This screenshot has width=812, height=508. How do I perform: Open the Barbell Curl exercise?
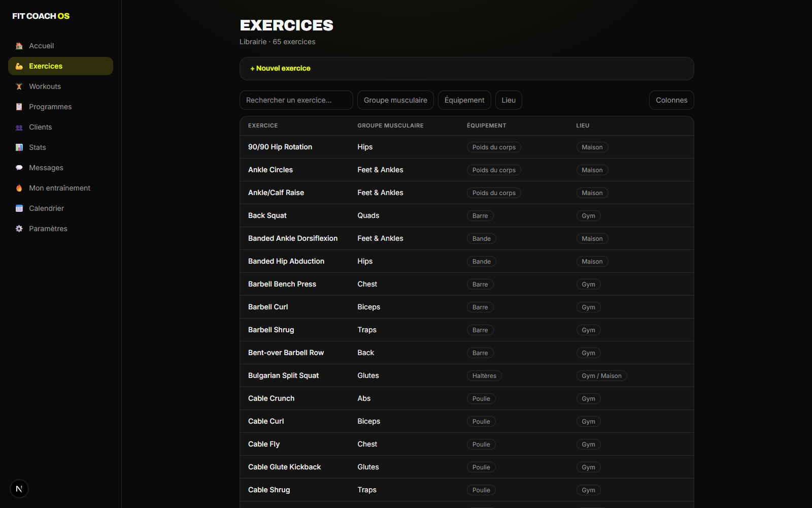coord(467,307)
